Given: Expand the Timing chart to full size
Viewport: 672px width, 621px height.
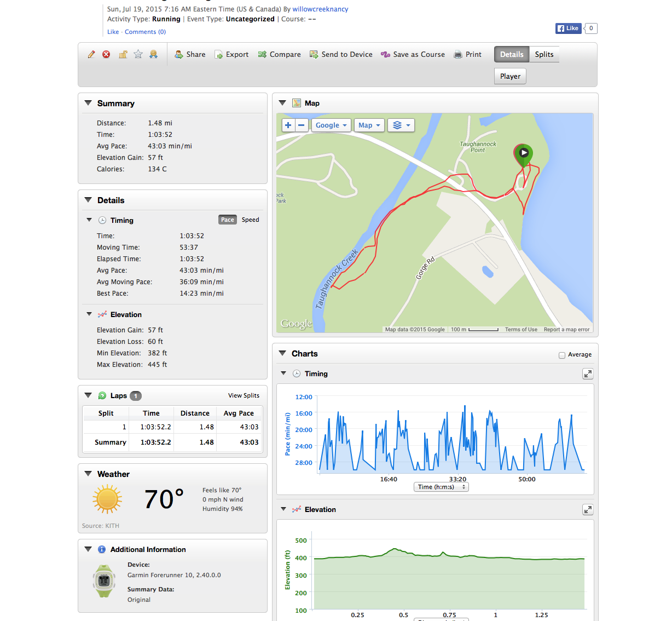Looking at the screenshot, I should (588, 374).
